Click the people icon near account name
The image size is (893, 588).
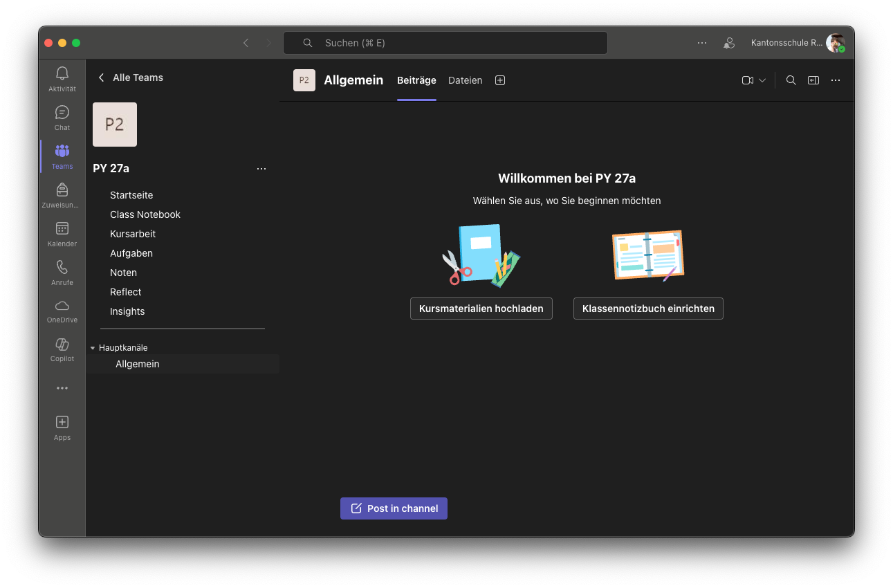click(x=729, y=43)
